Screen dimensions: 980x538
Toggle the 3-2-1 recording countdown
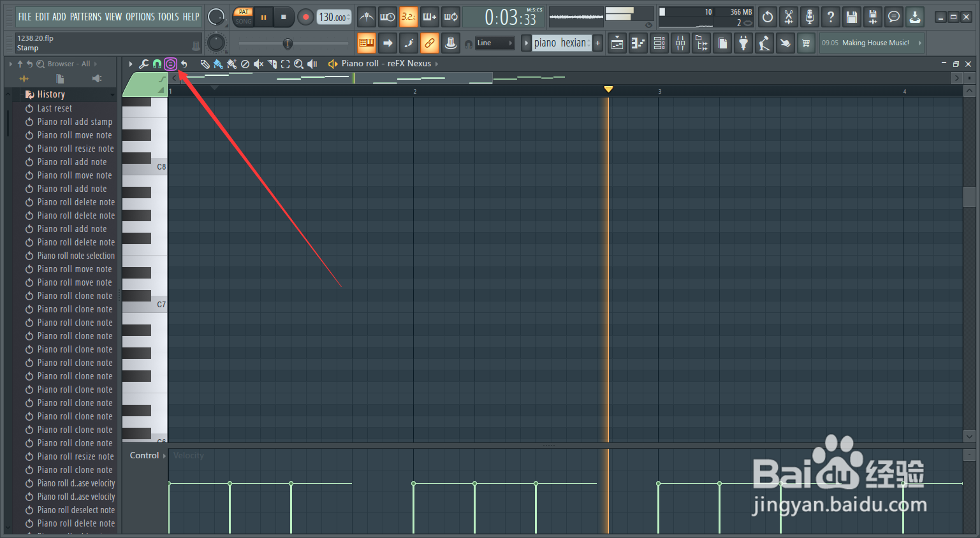[408, 17]
